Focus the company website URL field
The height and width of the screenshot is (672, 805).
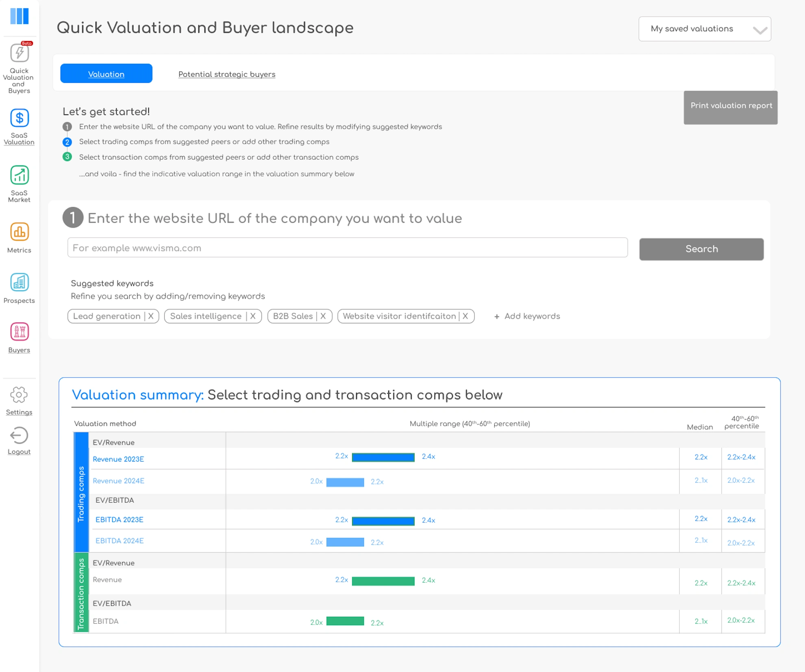click(x=347, y=248)
